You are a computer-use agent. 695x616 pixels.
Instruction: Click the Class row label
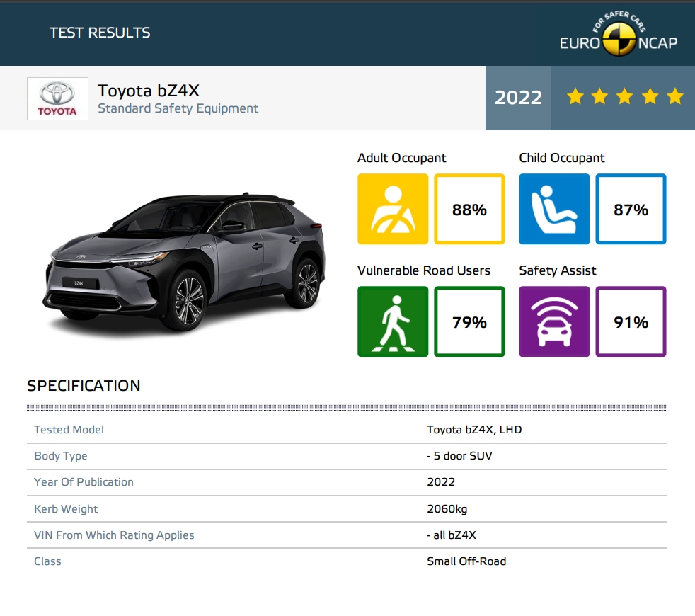tap(47, 561)
